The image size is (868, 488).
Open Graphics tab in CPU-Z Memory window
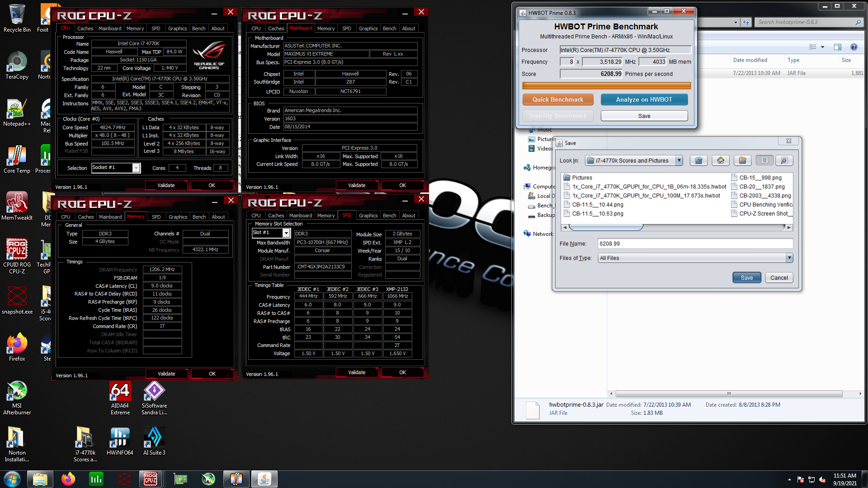point(178,217)
